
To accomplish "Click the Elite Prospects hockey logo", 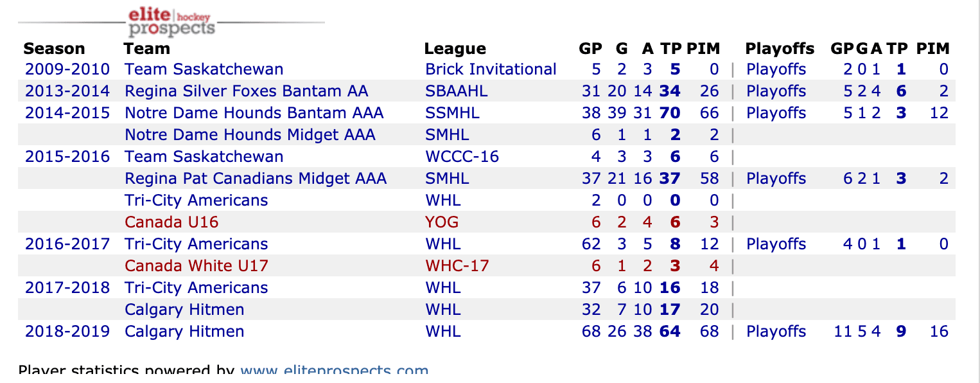I will coord(171,22).
